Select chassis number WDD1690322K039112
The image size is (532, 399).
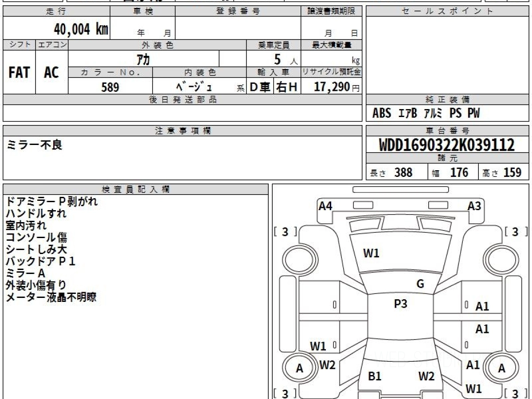click(x=447, y=145)
